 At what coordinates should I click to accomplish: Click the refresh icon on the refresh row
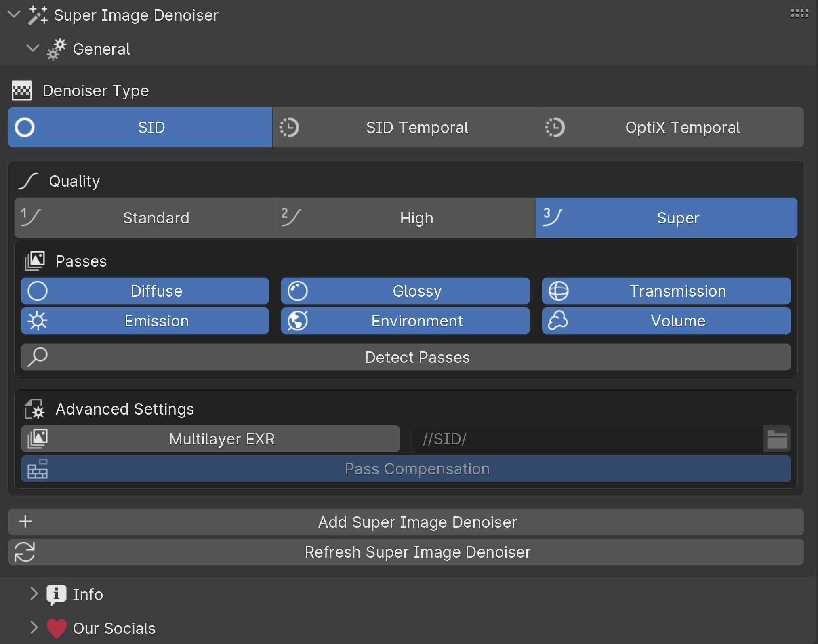point(25,552)
